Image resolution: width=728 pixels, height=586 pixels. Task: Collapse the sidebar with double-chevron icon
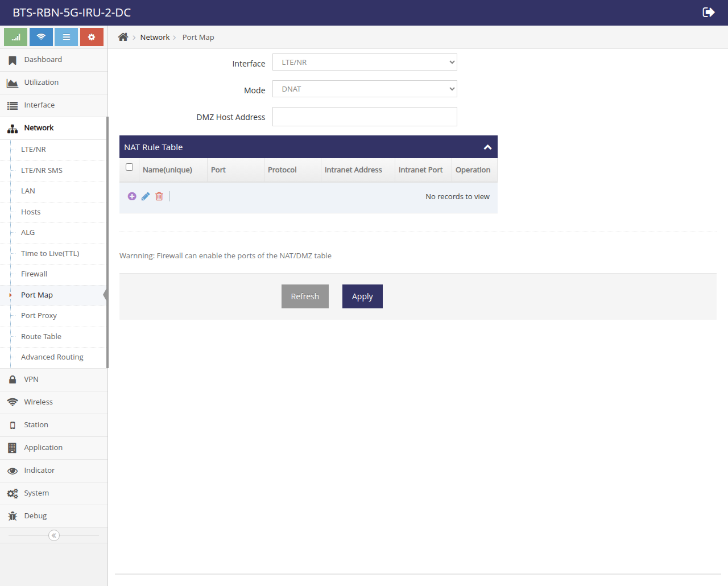tap(54, 535)
